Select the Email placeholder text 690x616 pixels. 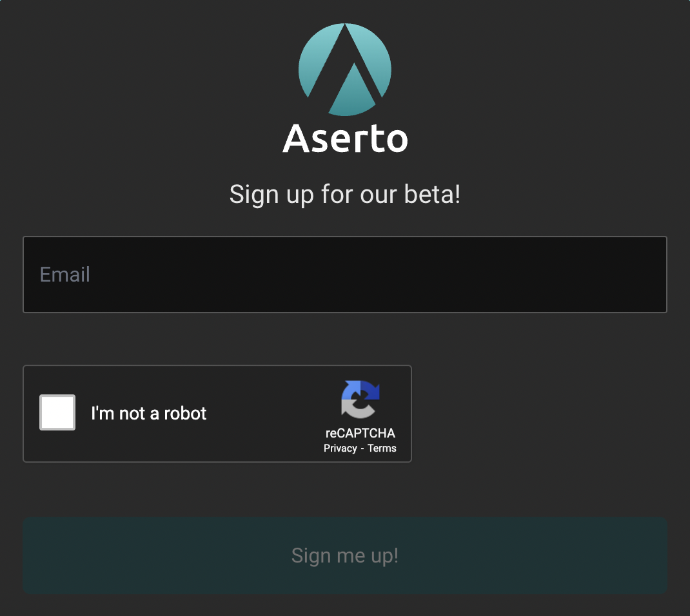pos(64,274)
